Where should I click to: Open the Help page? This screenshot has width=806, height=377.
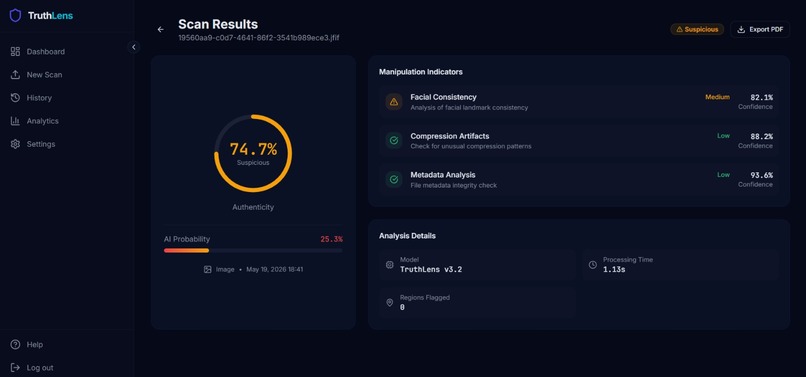pos(67,345)
